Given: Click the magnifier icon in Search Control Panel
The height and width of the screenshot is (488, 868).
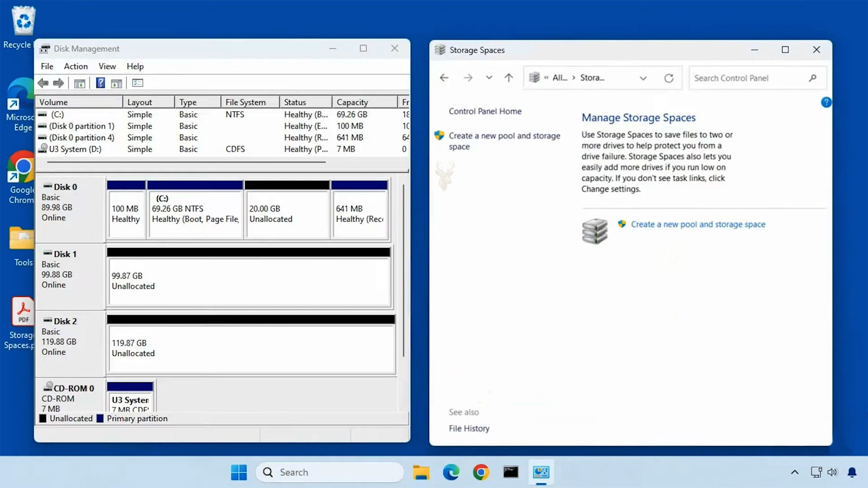Looking at the screenshot, I should pyautogui.click(x=812, y=78).
